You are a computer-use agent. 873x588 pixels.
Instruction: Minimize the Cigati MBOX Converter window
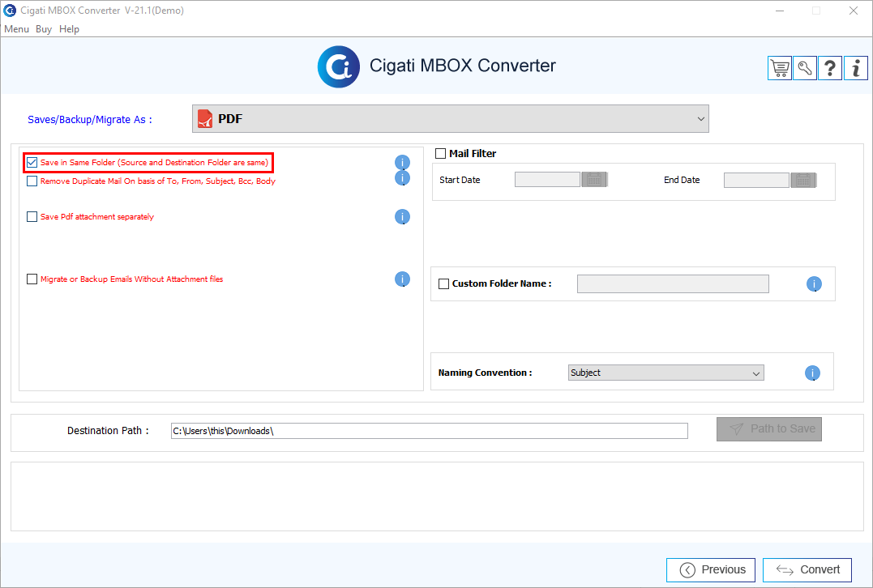780,11
